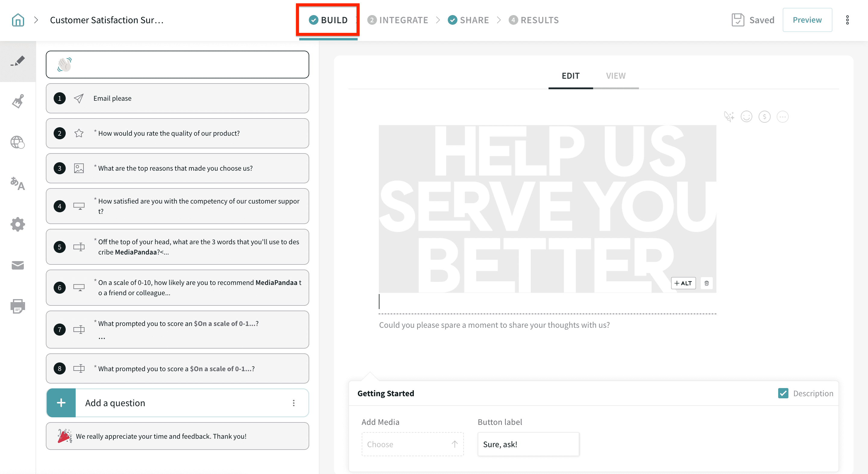Toggle the Description checkbox
Image resolution: width=868 pixels, height=474 pixels.
[x=783, y=393]
